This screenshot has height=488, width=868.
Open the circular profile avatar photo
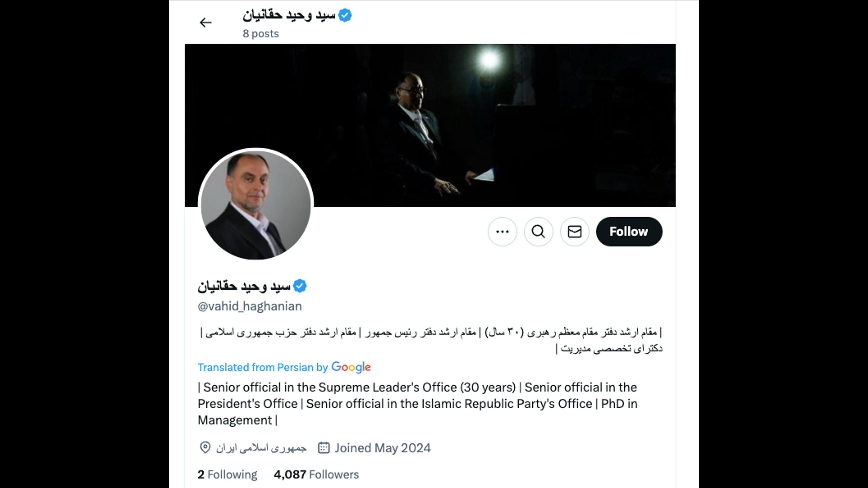[x=256, y=204]
